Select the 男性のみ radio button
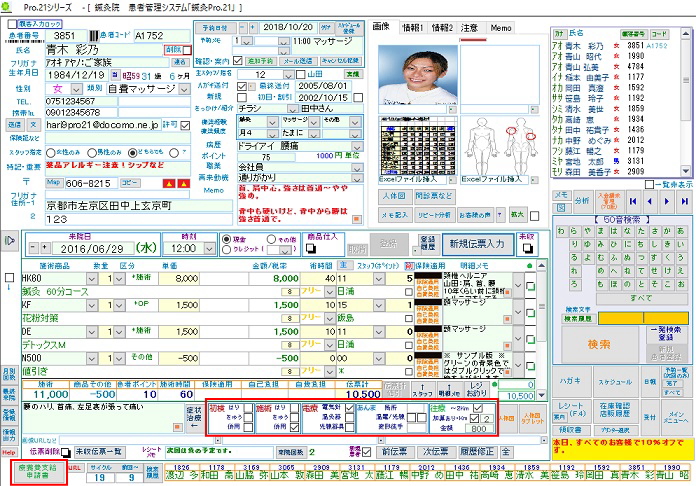Viewport: 696px width, 486px height. 92,153
